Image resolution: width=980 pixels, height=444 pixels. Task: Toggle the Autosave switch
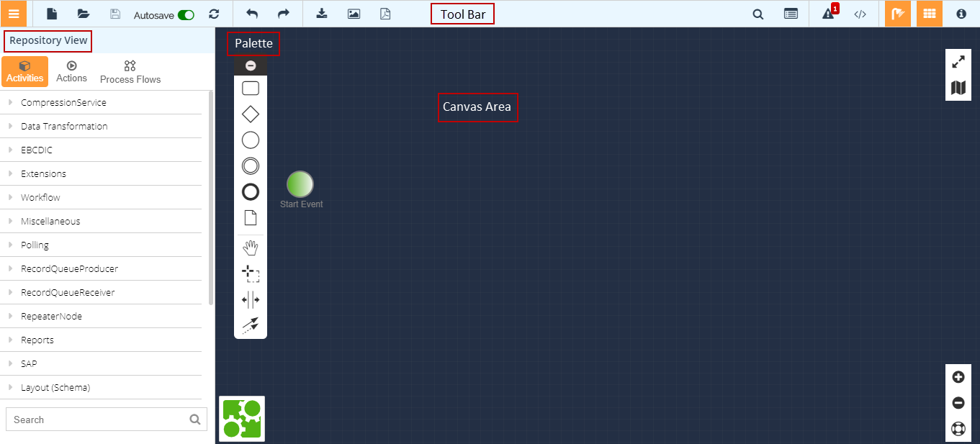[x=186, y=14]
